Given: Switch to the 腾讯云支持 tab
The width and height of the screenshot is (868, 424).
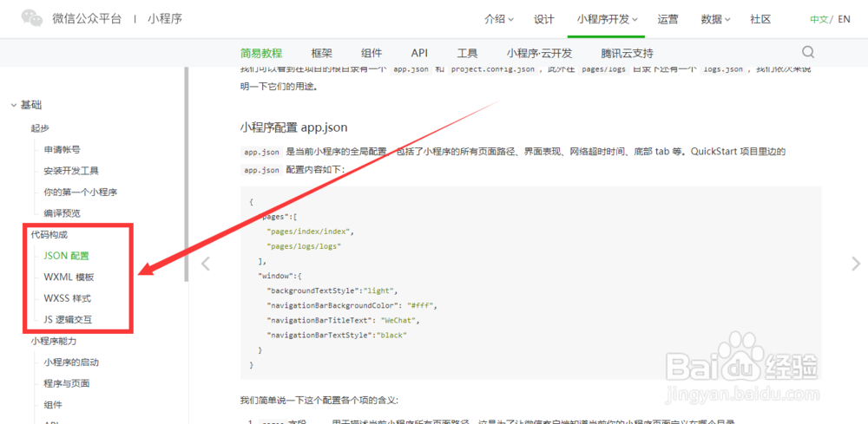Looking at the screenshot, I should point(628,53).
